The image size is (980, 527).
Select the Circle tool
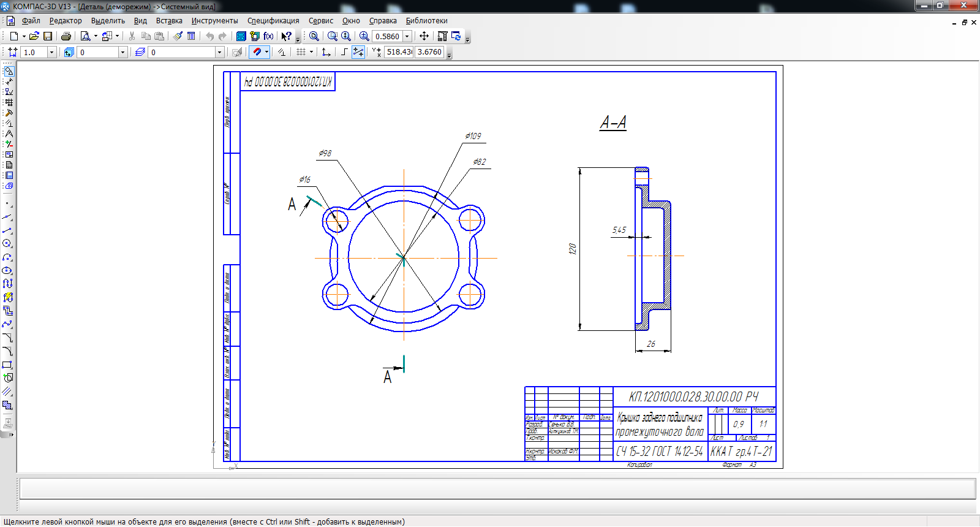[x=7, y=243]
